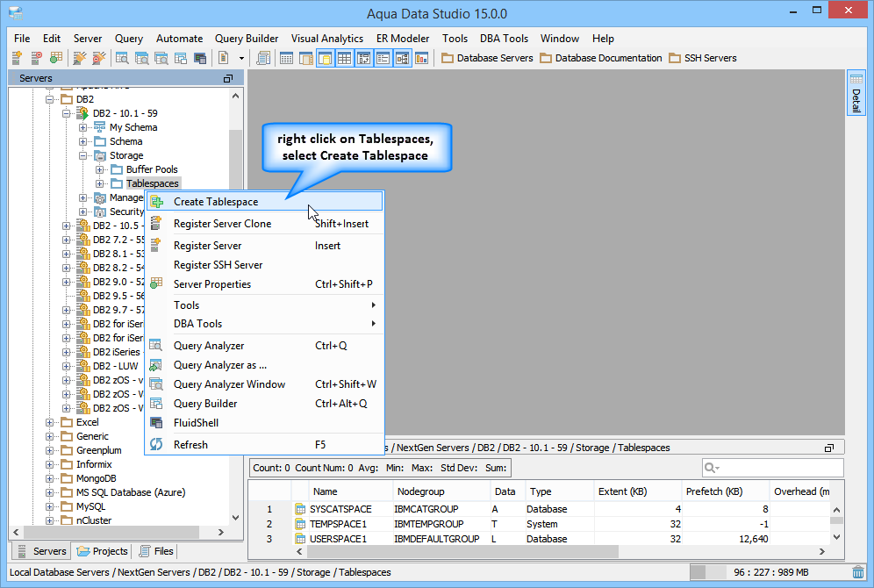Click the search field in the details pane
This screenshot has width=874, height=588.
point(772,468)
